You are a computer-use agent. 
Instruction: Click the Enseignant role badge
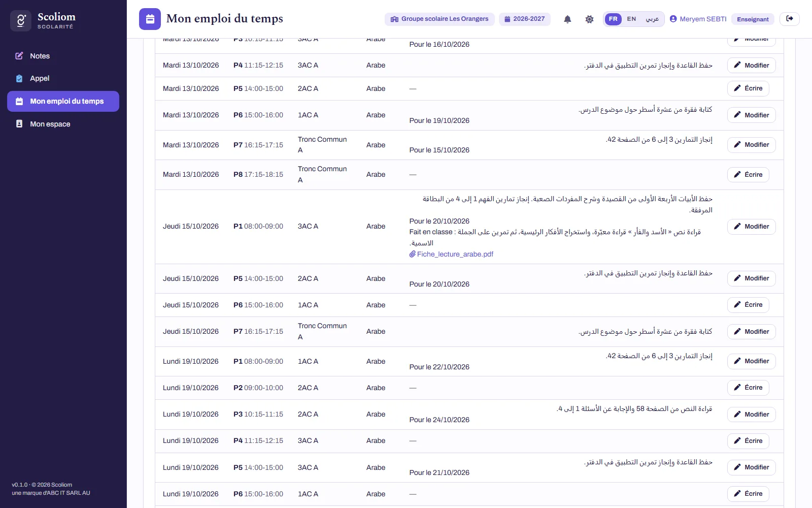pyautogui.click(x=753, y=19)
